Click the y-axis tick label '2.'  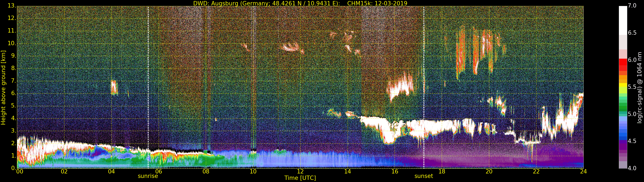tap(14, 143)
